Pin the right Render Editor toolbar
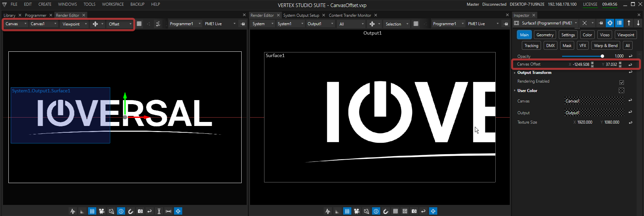The image size is (644, 216). coord(506,24)
